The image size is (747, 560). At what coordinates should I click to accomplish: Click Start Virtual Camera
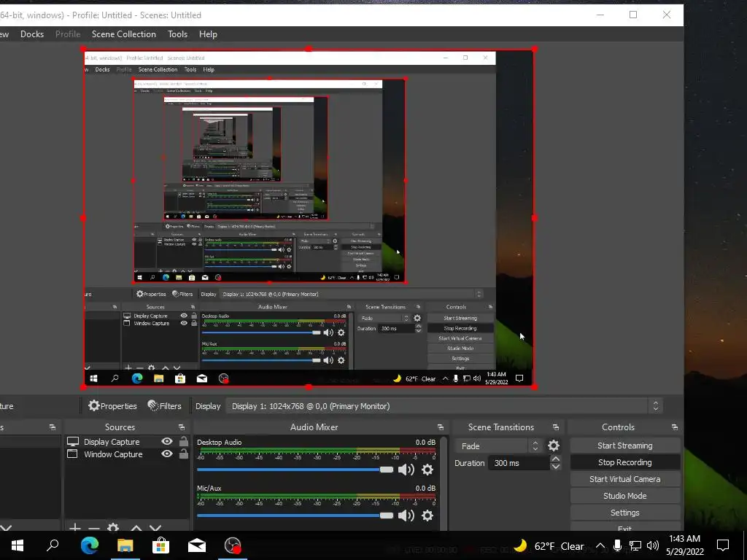tap(624, 479)
